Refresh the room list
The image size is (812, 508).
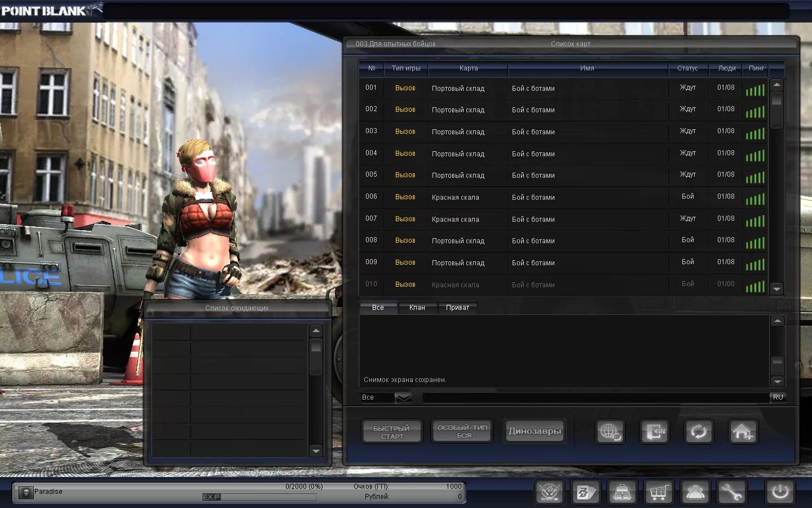tap(699, 432)
